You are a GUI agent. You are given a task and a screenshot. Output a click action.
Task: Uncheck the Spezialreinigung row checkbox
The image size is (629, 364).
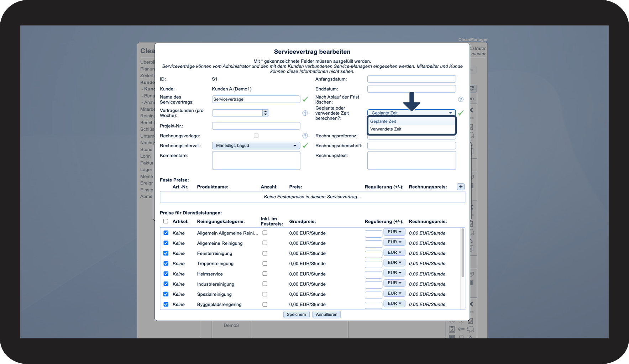click(166, 294)
